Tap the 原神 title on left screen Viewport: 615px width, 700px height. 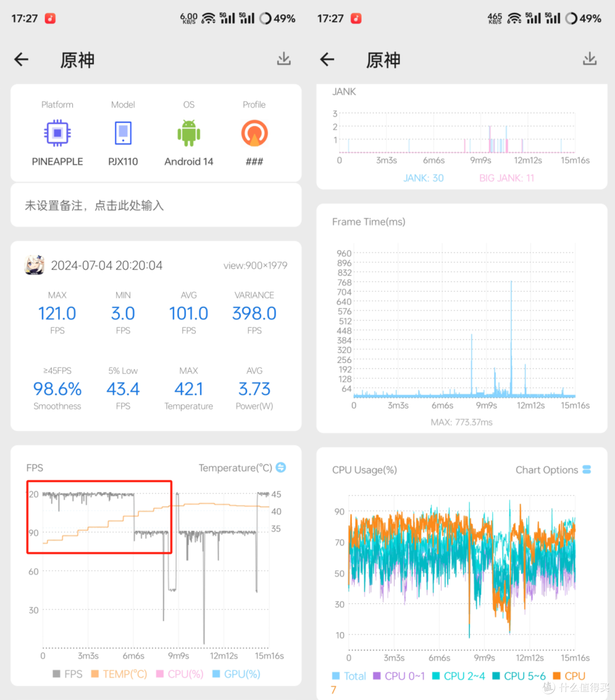(77, 60)
